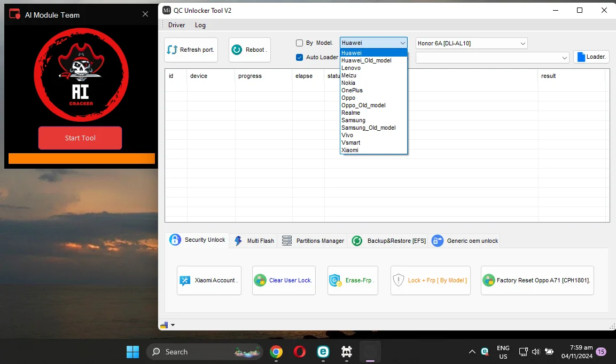Click the Refresh port button
The width and height of the screenshot is (616, 364).
191,50
